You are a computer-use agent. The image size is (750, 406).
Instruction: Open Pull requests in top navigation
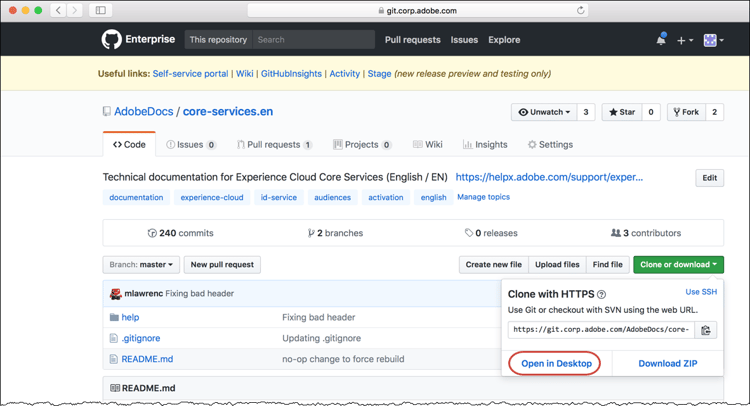tap(412, 40)
